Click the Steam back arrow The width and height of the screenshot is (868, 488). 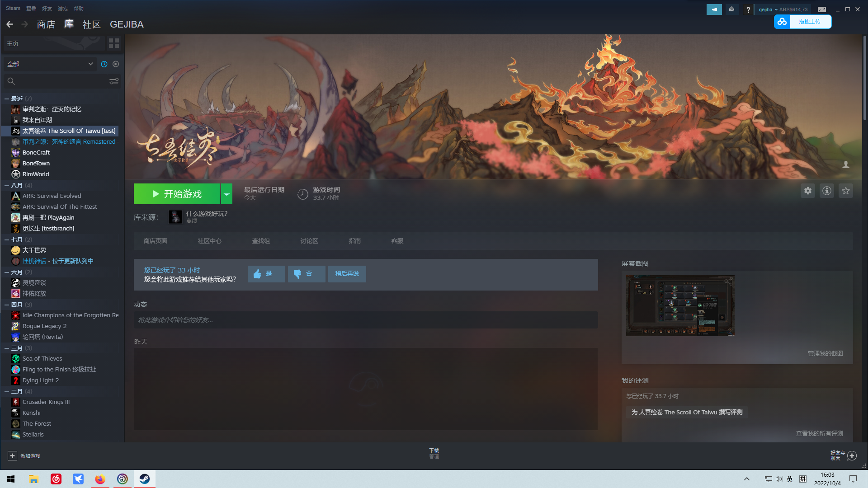[x=9, y=24]
